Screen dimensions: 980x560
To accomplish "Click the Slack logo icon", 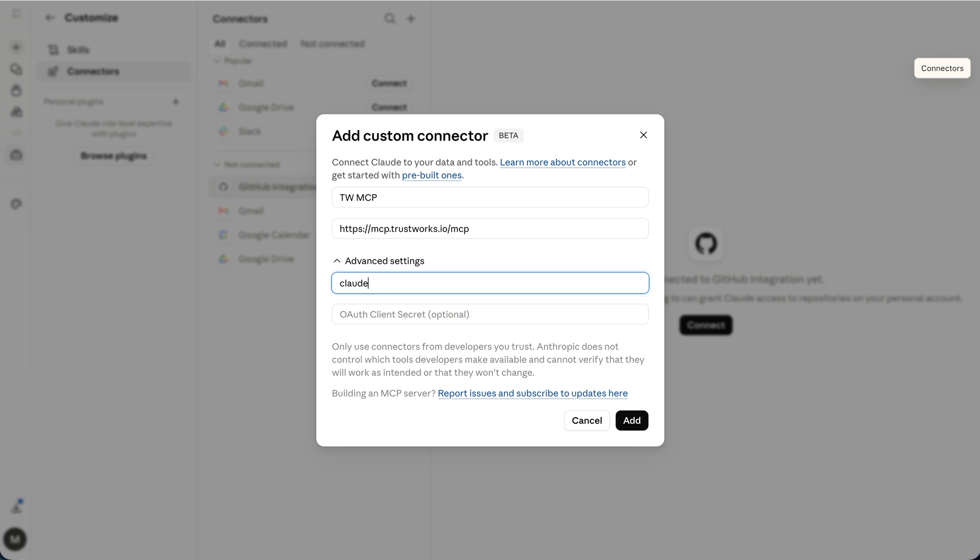I will 223,132.
